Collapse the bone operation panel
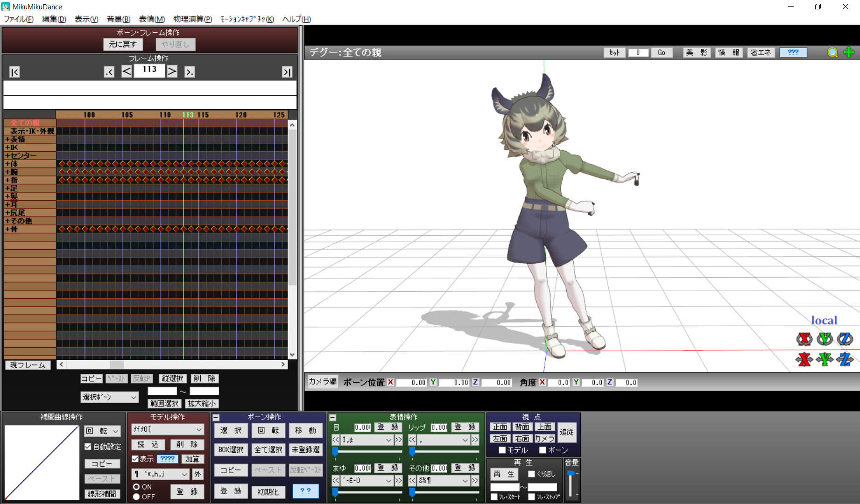This screenshot has height=504, width=860. coord(216,418)
